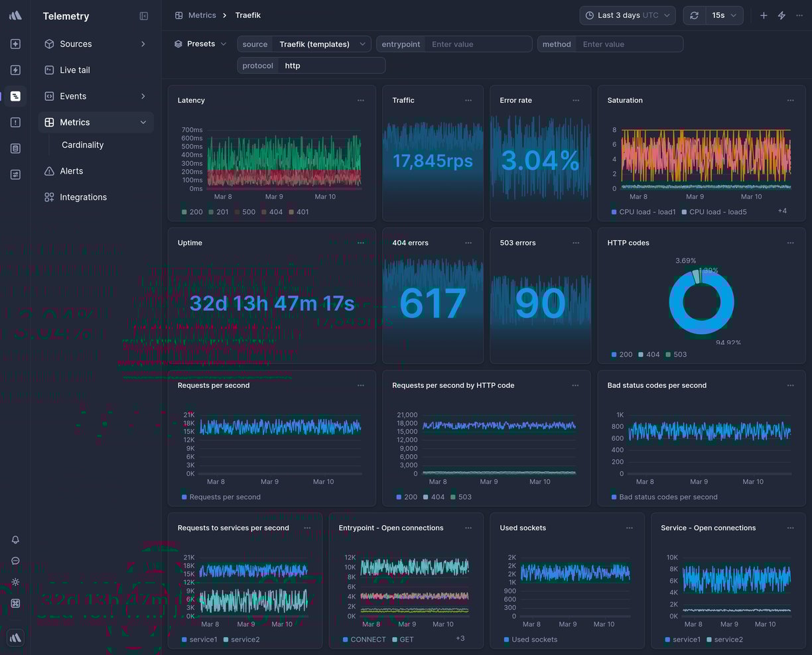Click the apps grid icon at bottom left
The height and width of the screenshot is (655, 812).
pyautogui.click(x=15, y=603)
